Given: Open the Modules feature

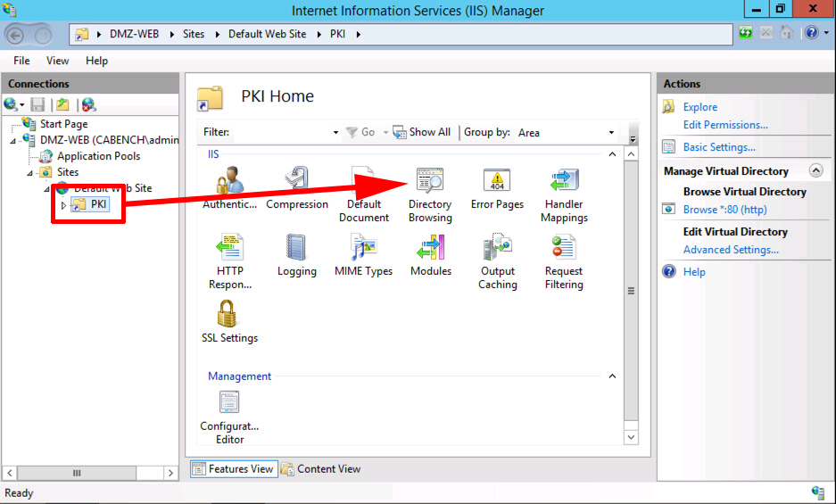Looking at the screenshot, I should (431, 255).
